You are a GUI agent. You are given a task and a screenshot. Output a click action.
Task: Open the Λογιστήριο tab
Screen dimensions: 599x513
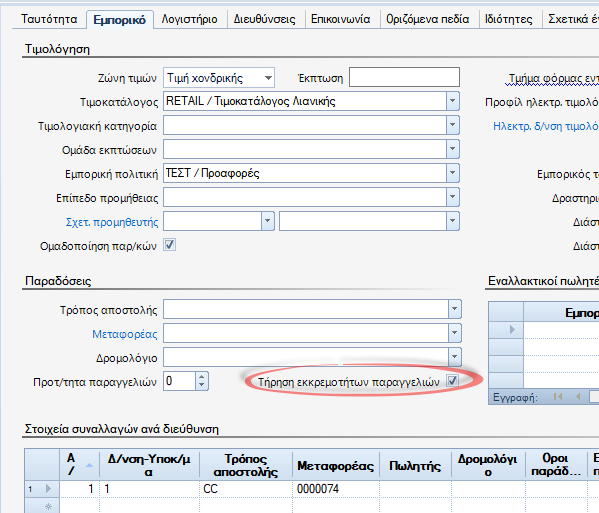(x=189, y=19)
